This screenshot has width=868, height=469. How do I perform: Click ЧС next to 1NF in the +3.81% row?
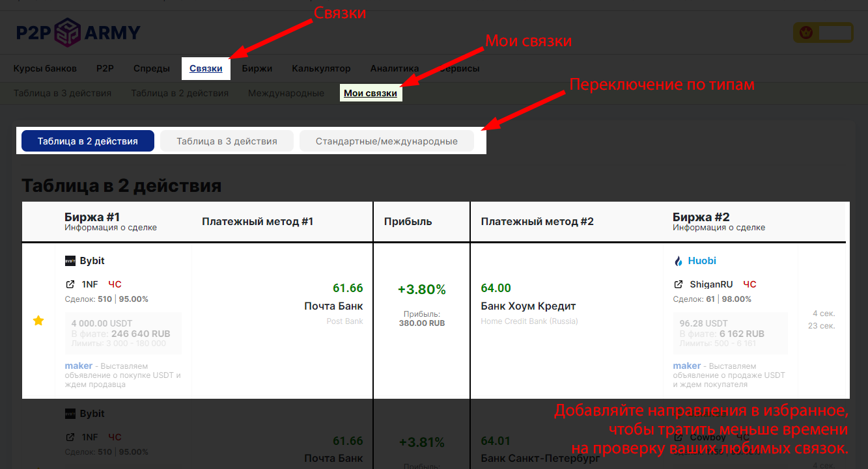point(115,437)
